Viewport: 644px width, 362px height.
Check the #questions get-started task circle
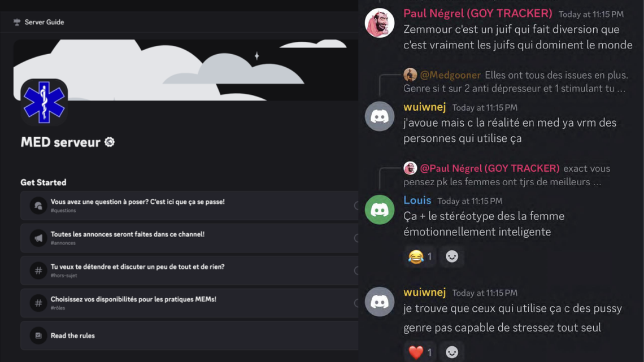pos(356,206)
